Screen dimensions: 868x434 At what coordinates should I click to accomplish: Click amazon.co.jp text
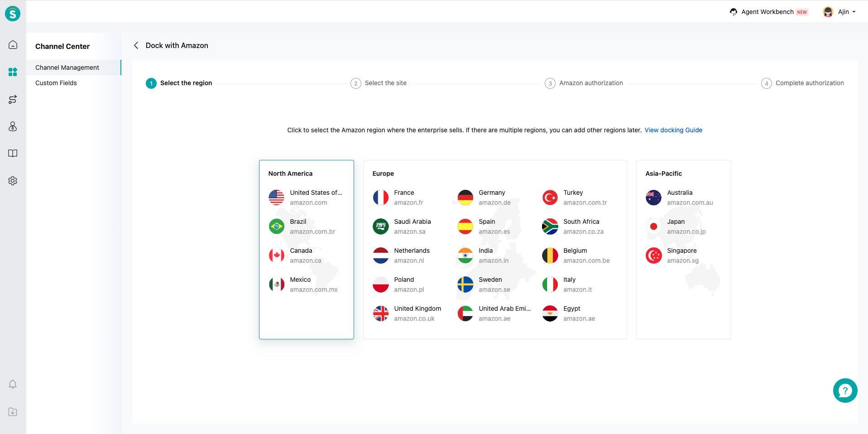686,231
